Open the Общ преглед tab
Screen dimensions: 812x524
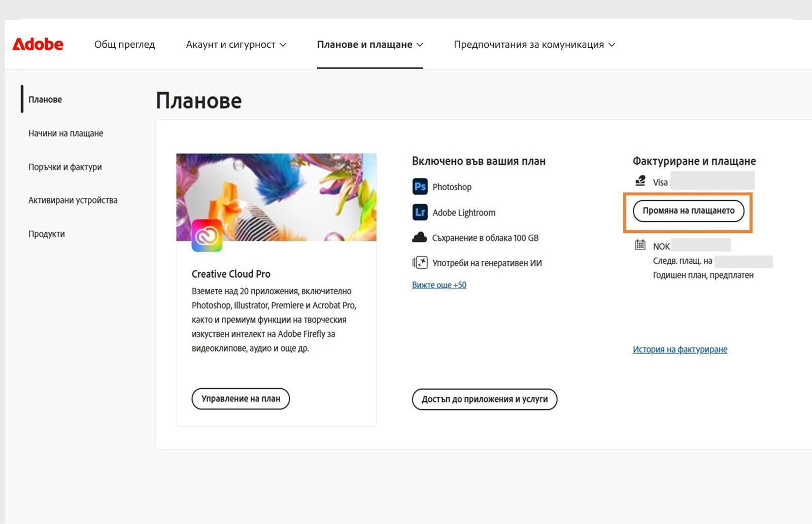click(x=125, y=45)
